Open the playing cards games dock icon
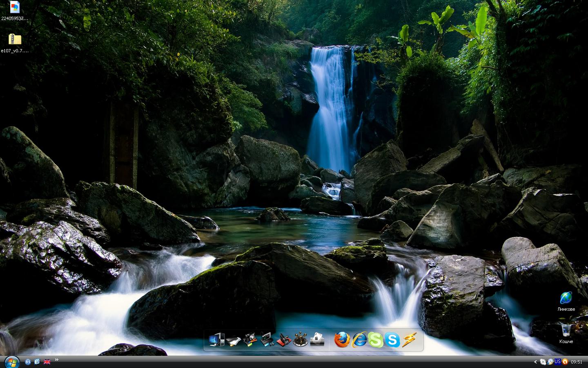This screenshot has height=368, width=588. [x=317, y=340]
